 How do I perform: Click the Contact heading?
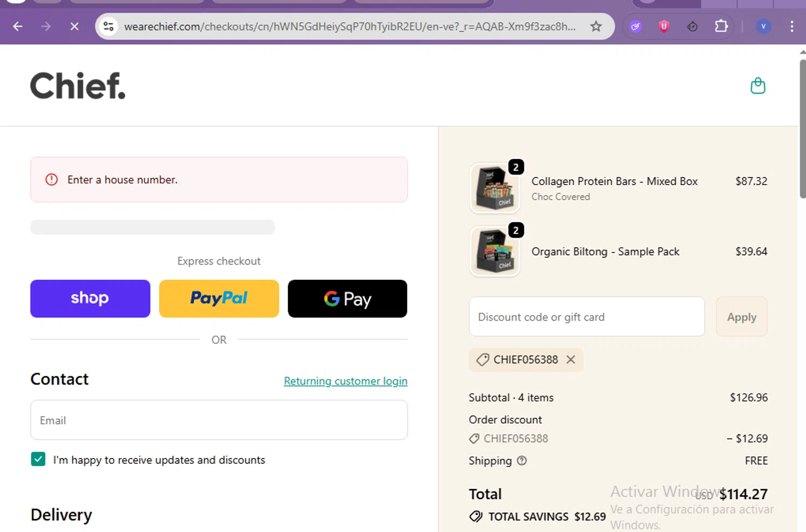(x=59, y=379)
